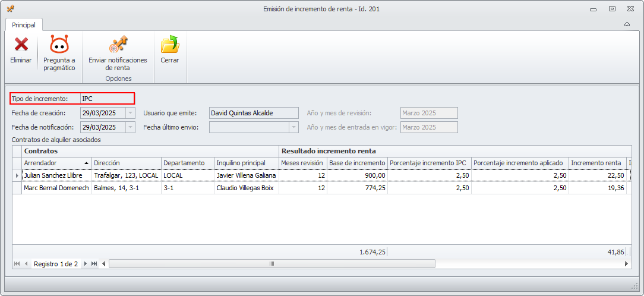Click the Eliminar red X icon
The image size is (644, 296).
tap(21, 45)
